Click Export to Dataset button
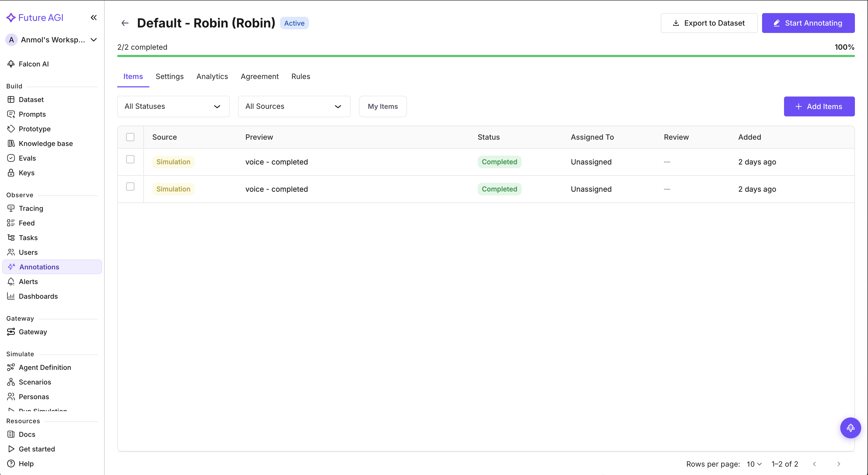Screen dimensions: 868x475 tap(709, 23)
